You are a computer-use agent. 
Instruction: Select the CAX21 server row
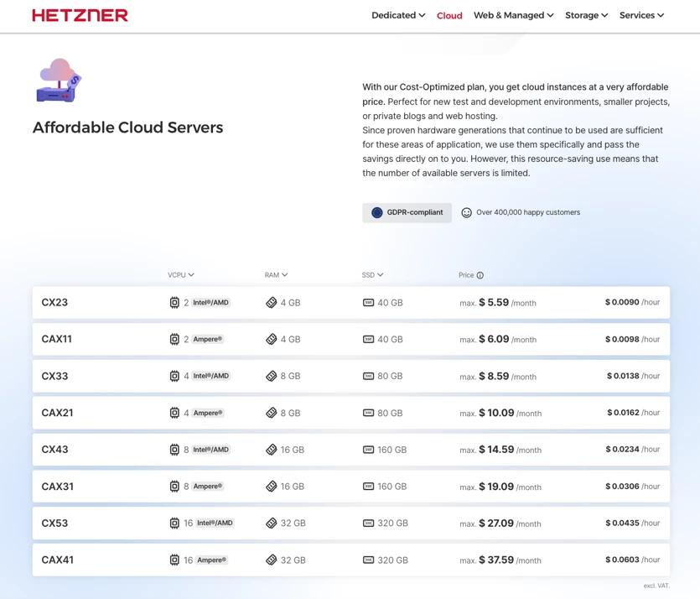coord(351,413)
